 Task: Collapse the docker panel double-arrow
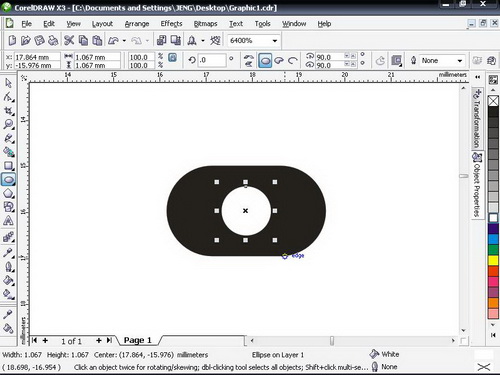coord(478,77)
